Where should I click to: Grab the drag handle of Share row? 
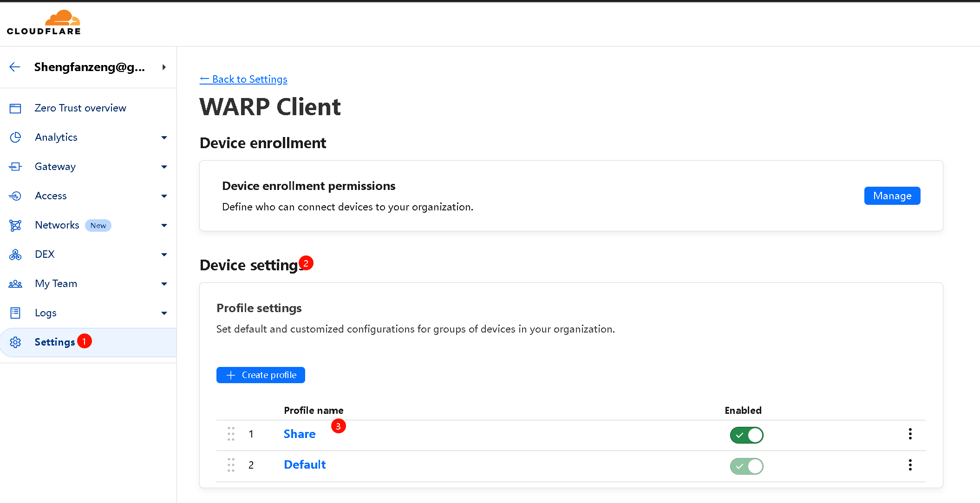tap(231, 434)
